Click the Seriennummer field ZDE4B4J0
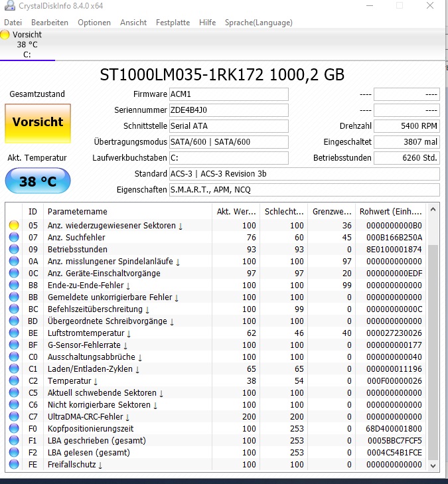Viewport: 448px width, 484px height. [228, 110]
